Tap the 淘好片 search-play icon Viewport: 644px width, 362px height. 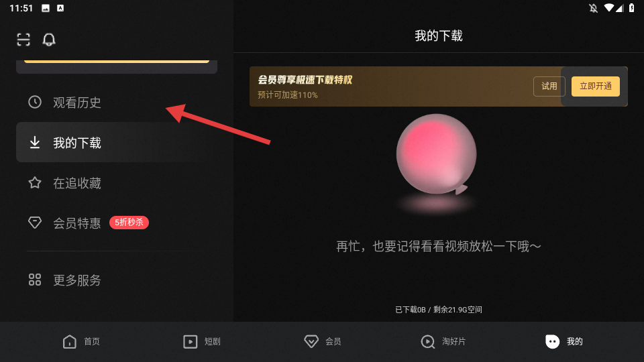tap(427, 341)
